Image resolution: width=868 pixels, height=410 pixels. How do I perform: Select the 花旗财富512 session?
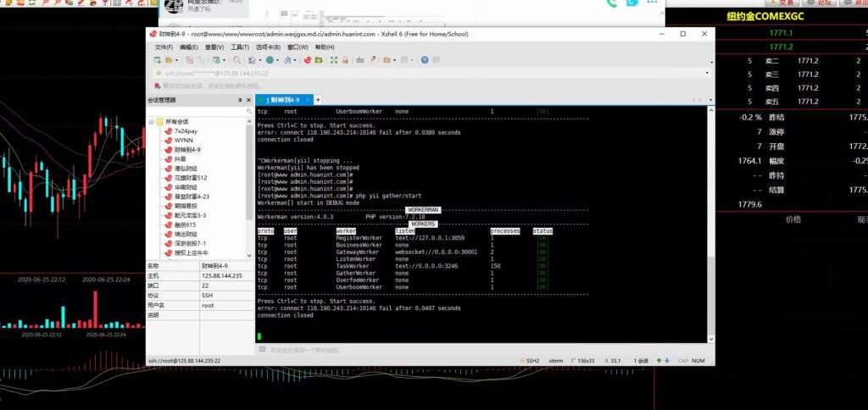tap(191, 177)
